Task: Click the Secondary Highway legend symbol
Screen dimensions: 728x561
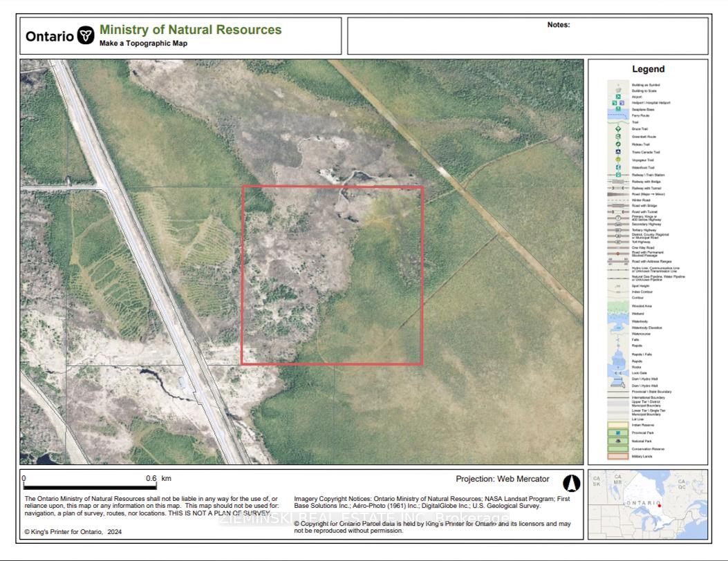Action: coord(618,224)
